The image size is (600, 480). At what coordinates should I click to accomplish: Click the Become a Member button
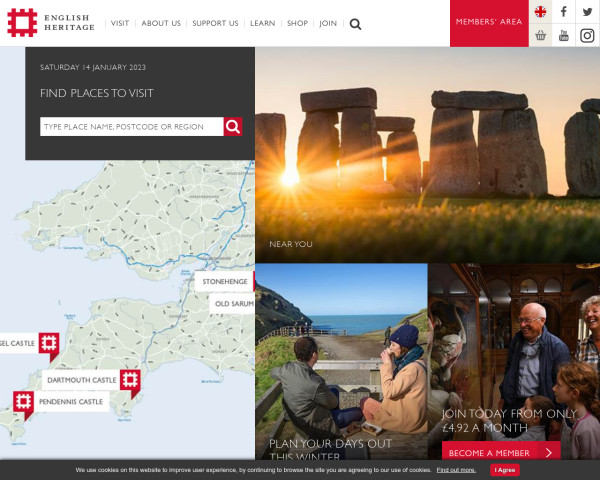[501, 451]
